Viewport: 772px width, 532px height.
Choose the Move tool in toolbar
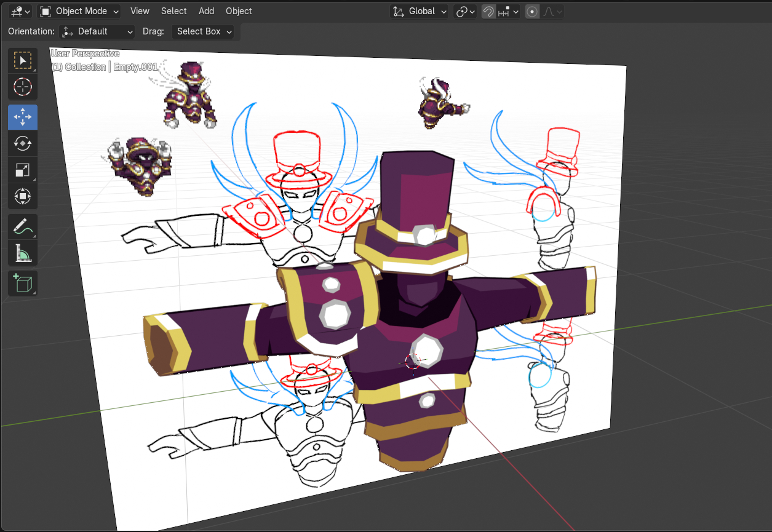[23, 117]
